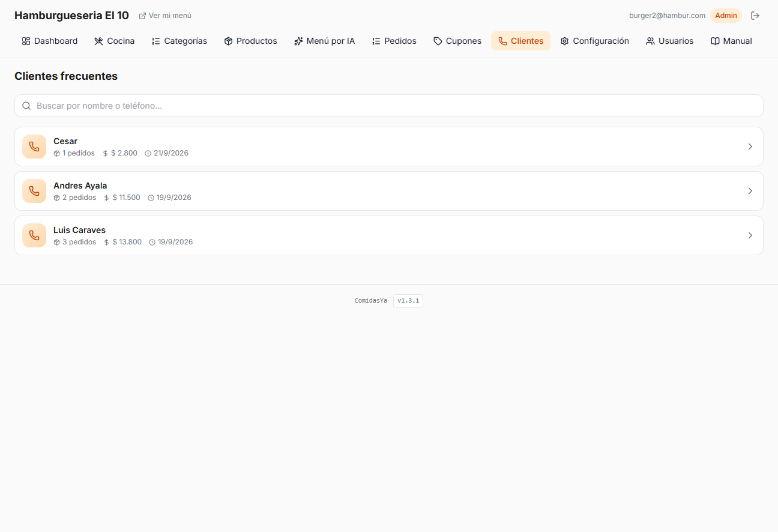This screenshot has width=778, height=532.
Task: Select the active Clientes tab
Action: 520,41
